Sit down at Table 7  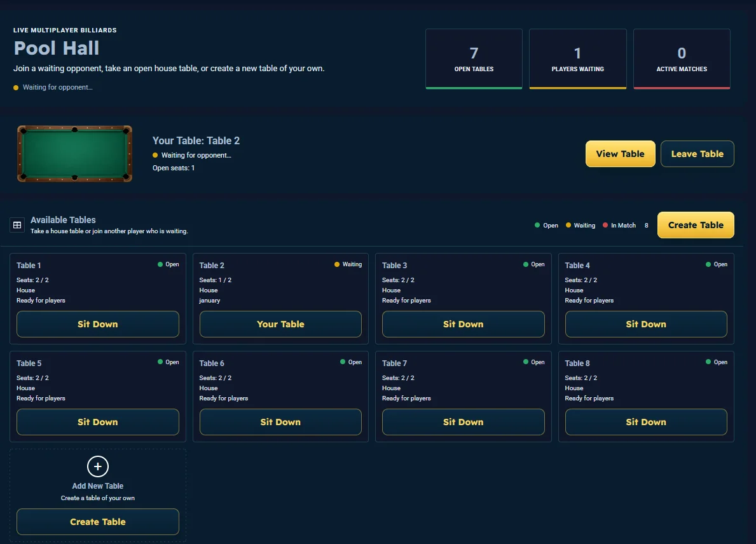tap(464, 422)
